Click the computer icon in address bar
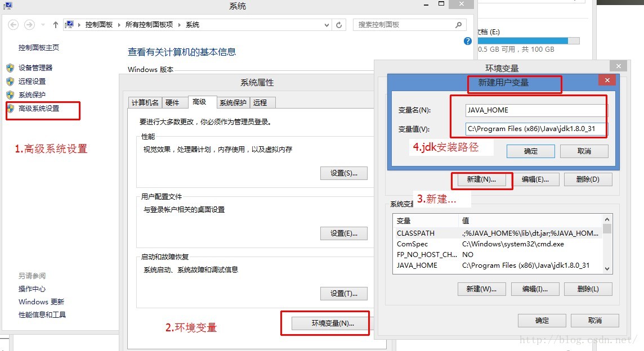The image size is (644, 351). [69, 25]
